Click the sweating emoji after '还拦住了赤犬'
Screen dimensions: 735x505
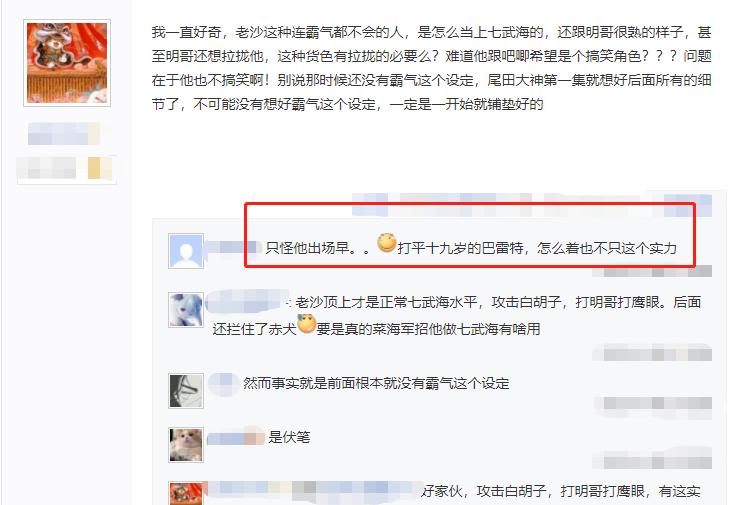307,324
